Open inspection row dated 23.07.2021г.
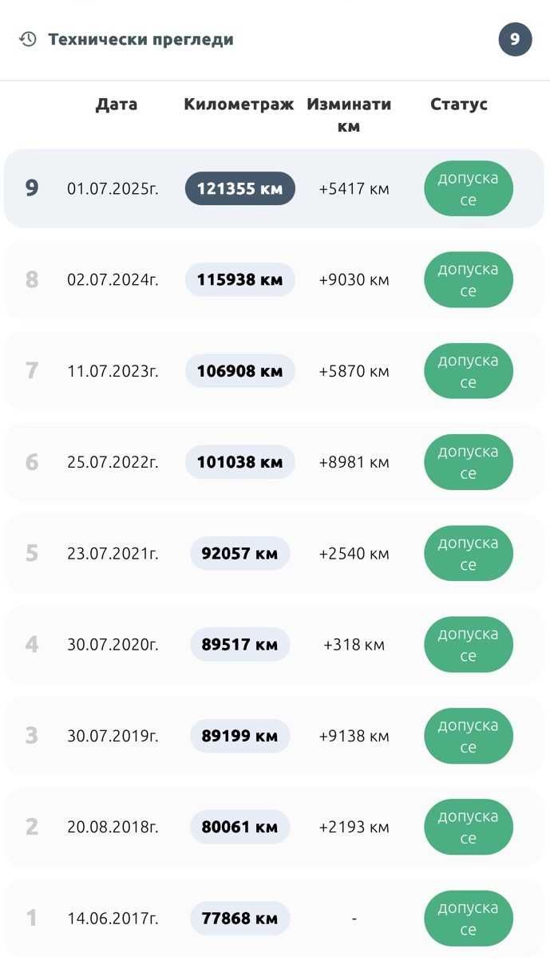Image resolution: width=550 pixels, height=980 pixels. click(275, 553)
